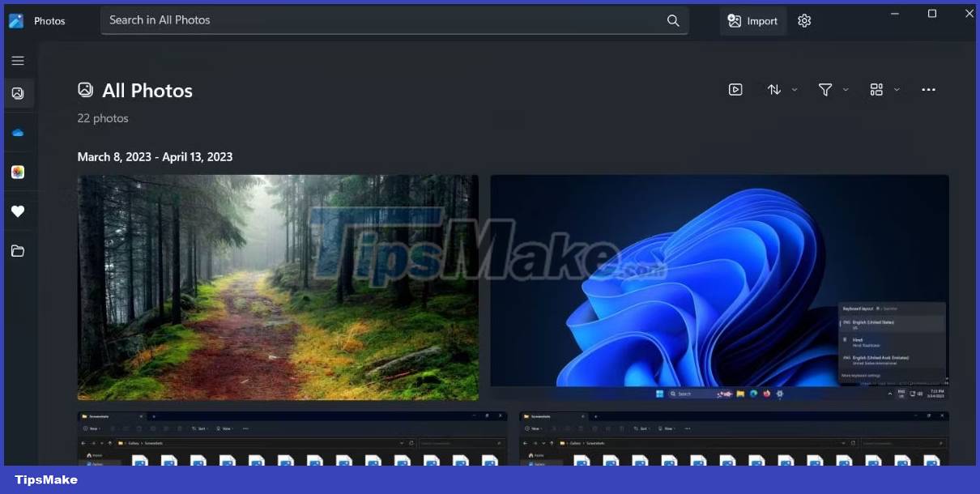Start a slideshow of all photos
This screenshot has width=980, height=494.
point(735,89)
